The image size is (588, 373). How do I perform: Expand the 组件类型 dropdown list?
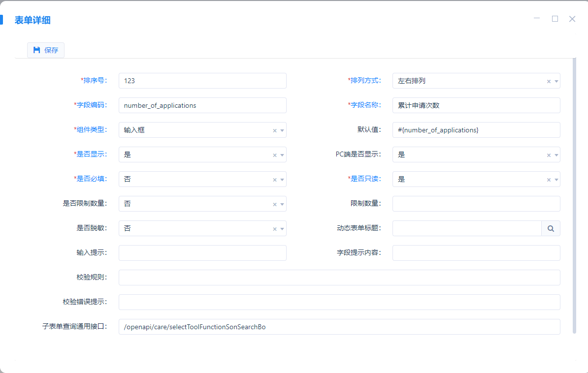[282, 130]
